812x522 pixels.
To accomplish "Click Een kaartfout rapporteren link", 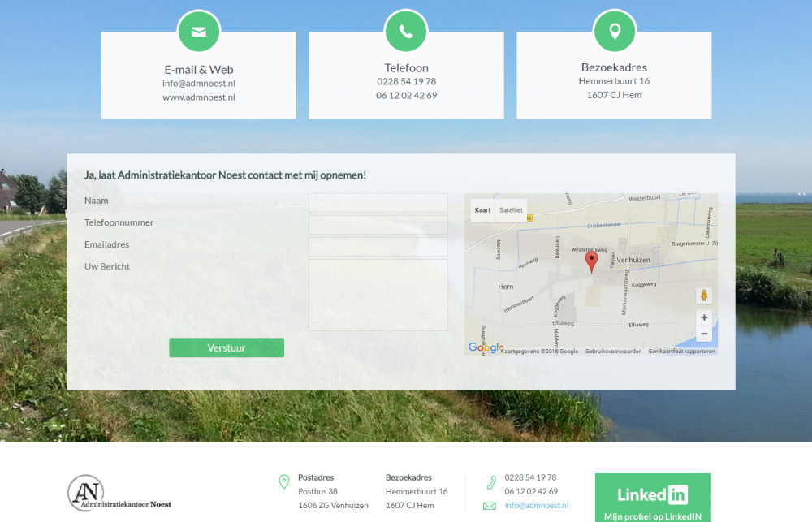I will coord(681,351).
